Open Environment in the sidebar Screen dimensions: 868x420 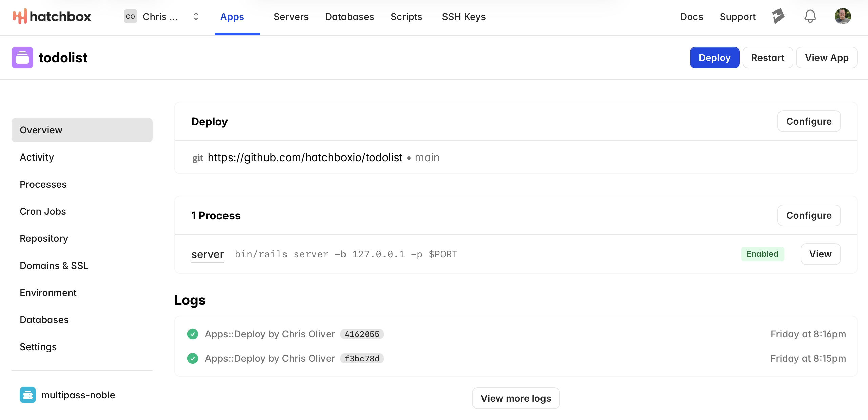48,293
